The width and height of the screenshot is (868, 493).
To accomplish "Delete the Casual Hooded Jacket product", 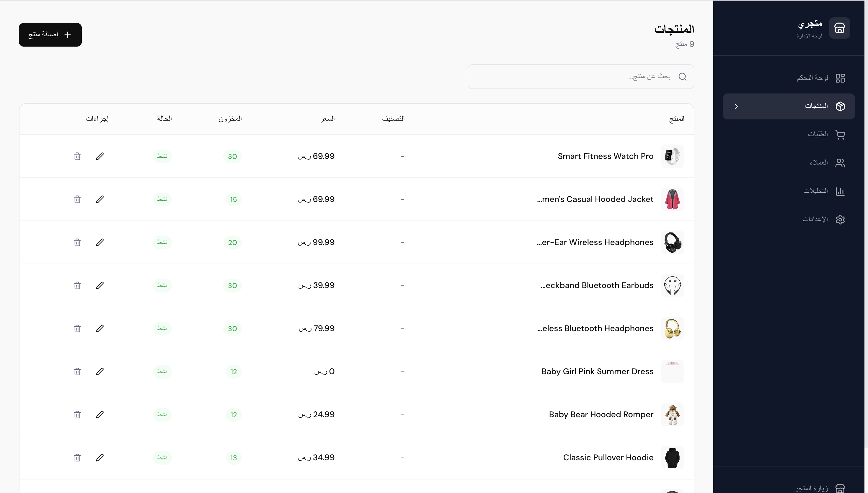I will [77, 199].
